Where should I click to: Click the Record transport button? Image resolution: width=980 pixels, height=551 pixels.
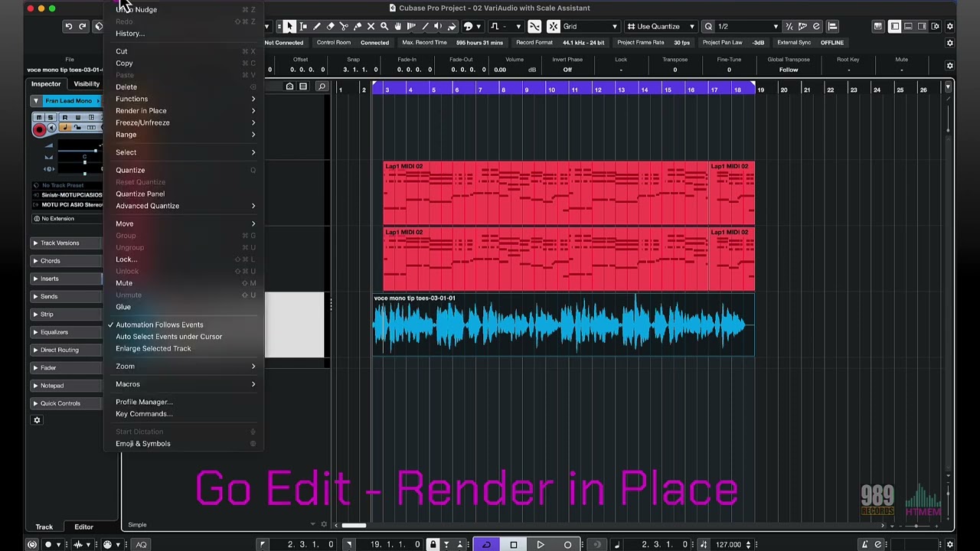pos(567,544)
